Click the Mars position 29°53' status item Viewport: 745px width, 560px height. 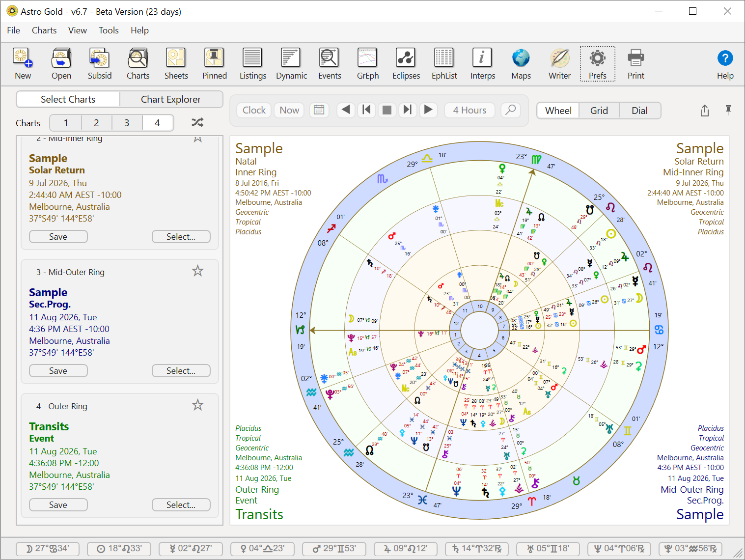(x=334, y=549)
